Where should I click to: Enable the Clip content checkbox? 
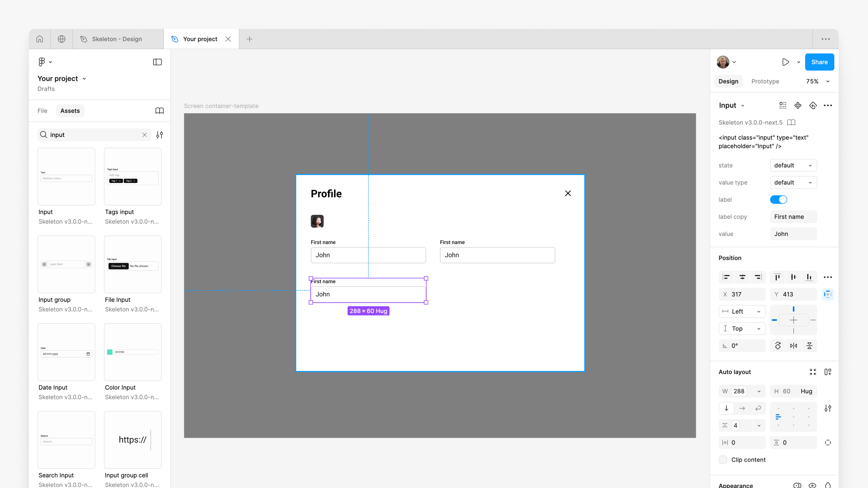(x=723, y=460)
